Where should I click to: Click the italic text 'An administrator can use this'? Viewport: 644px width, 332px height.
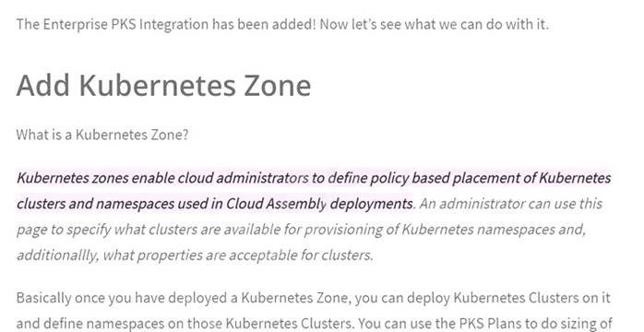(510, 204)
